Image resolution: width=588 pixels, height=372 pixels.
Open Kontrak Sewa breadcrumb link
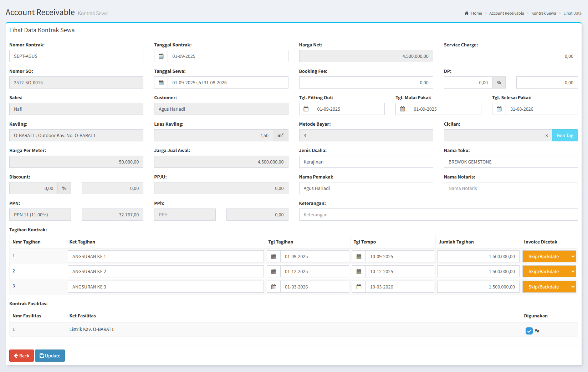coord(543,14)
